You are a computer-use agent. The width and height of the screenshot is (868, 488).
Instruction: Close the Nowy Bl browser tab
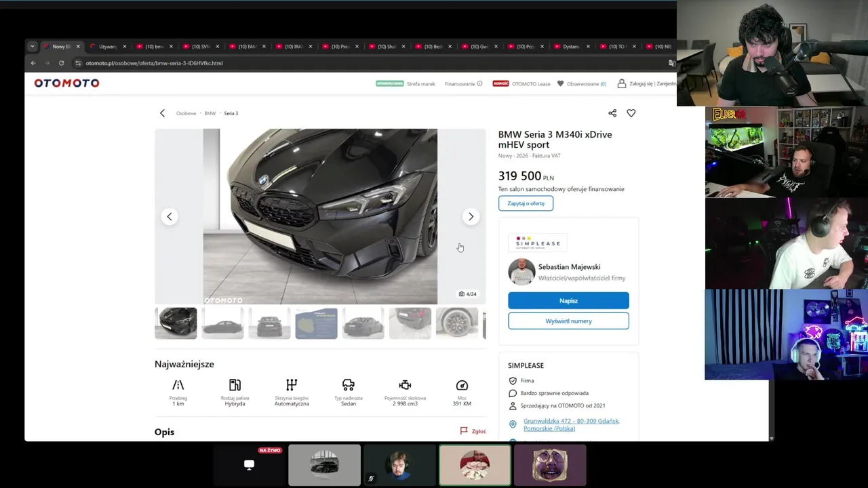point(78,47)
